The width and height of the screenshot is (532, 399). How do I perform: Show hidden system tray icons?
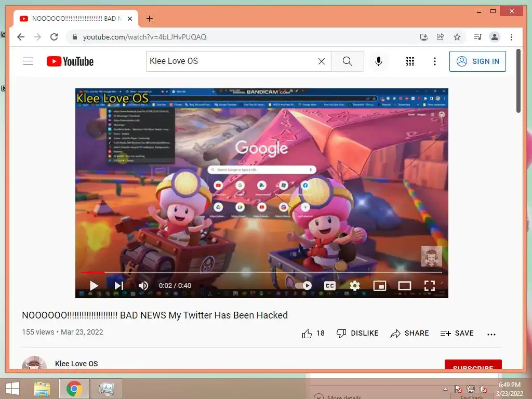pyautogui.click(x=445, y=389)
